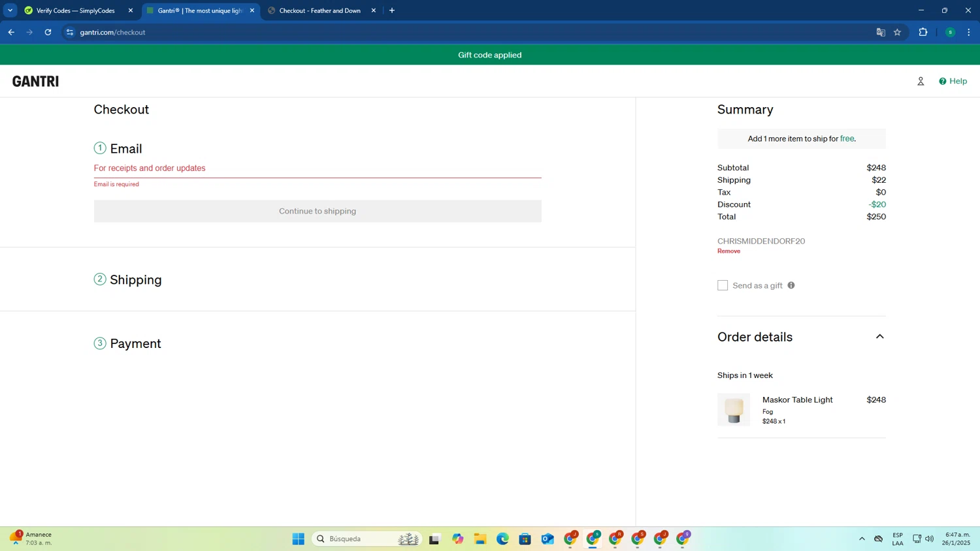Open the browser extensions menu
The image size is (980, 551).
click(x=923, y=32)
